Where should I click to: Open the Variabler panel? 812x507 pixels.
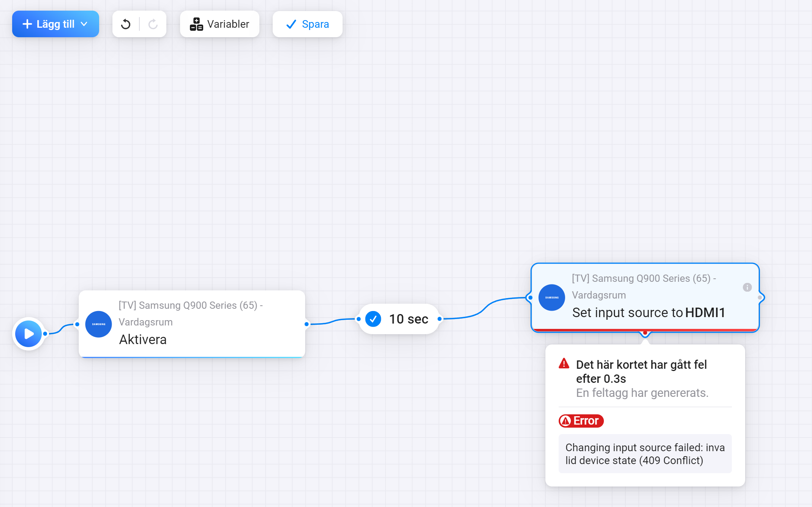point(220,24)
